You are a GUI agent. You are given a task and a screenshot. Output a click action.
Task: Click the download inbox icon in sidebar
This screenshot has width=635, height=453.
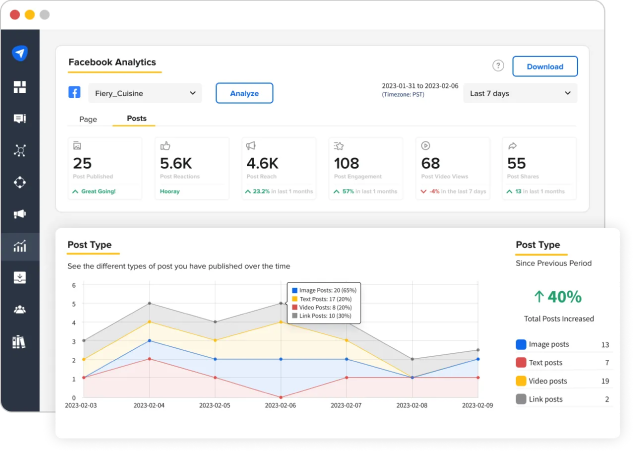point(19,277)
